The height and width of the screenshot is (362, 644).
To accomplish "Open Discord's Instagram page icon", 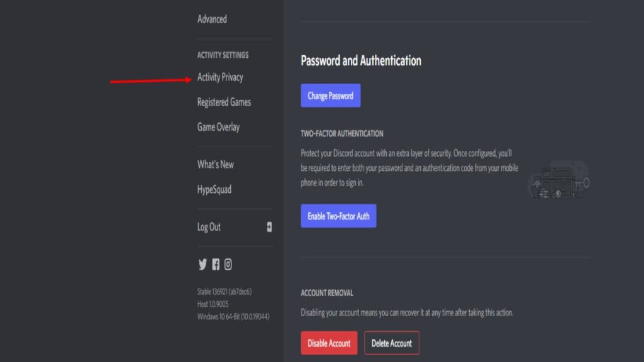I will point(228,265).
